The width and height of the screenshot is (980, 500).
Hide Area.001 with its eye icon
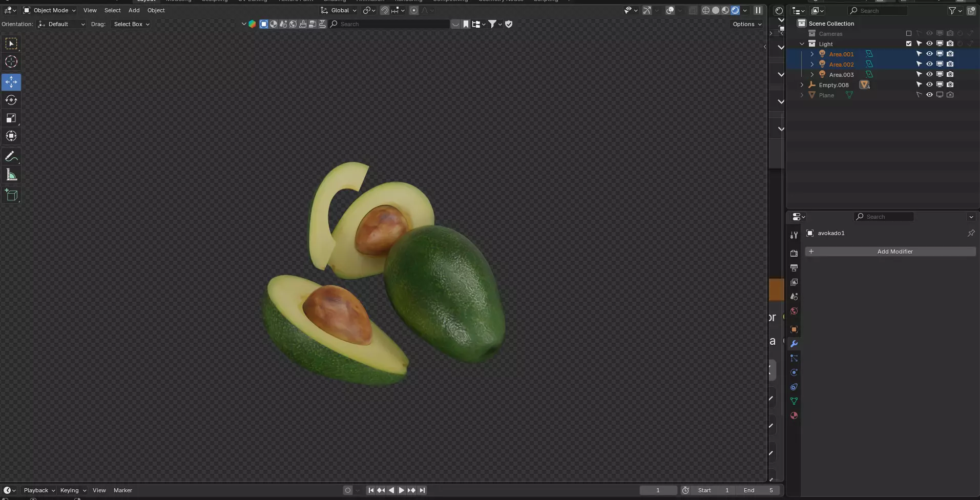pos(929,54)
